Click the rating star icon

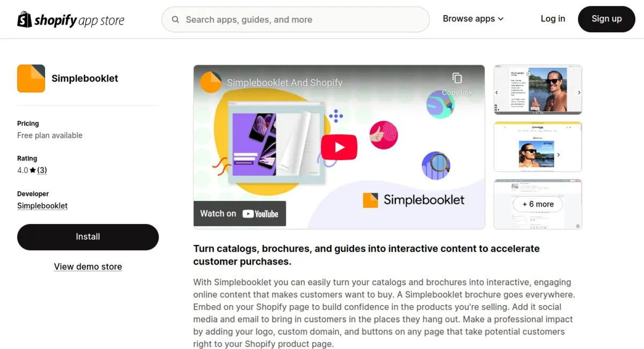33,170
